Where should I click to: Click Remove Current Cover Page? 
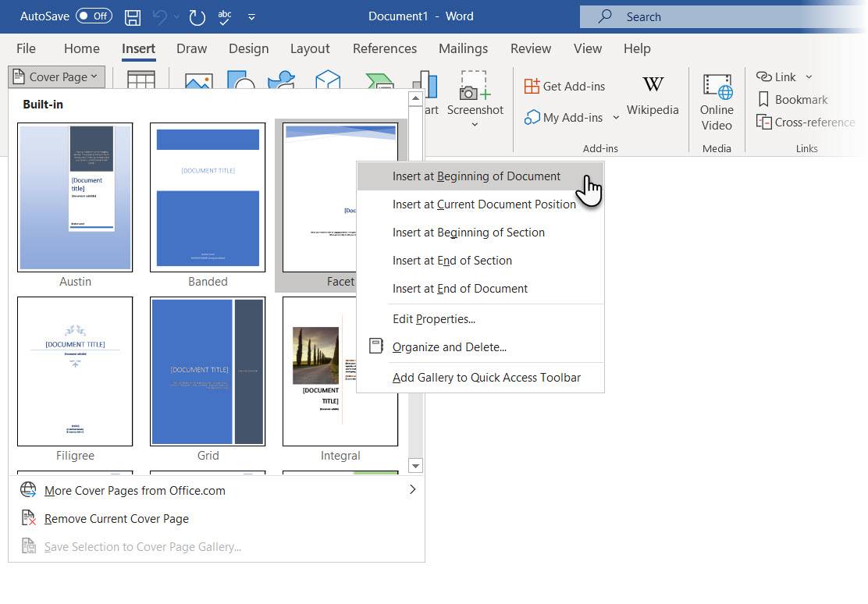116,519
